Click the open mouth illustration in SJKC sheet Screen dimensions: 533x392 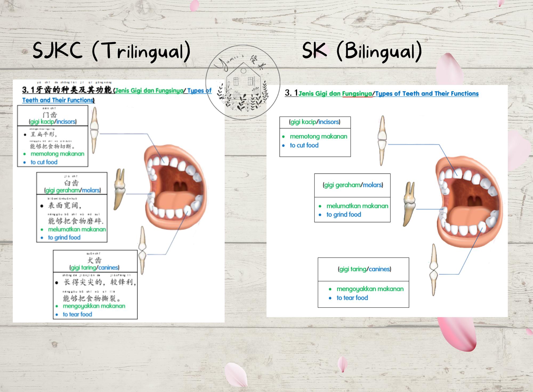(176, 187)
